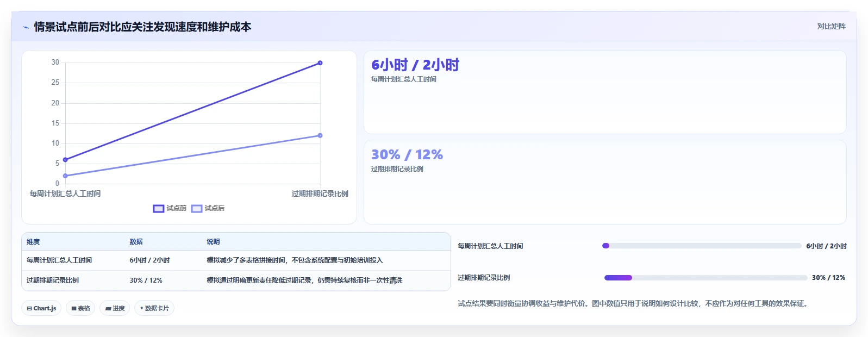Click the 试点后 data point at 2

tap(65, 176)
